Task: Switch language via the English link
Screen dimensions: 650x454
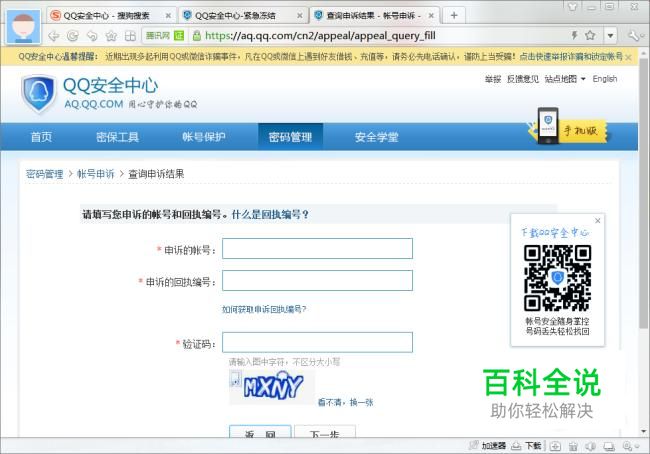Action: click(604, 79)
